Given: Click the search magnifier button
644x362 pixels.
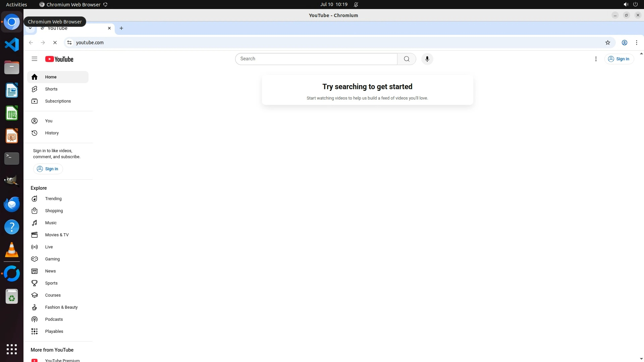Looking at the screenshot, I should 407,59.
